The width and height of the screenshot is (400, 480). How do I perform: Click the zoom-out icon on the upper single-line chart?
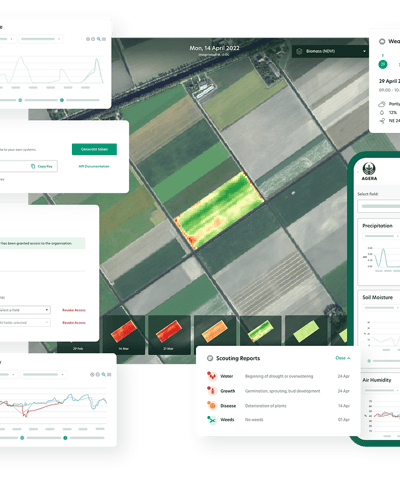click(x=93, y=39)
